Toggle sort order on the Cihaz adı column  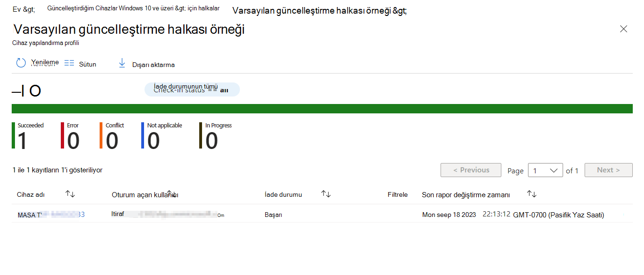point(69,193)
